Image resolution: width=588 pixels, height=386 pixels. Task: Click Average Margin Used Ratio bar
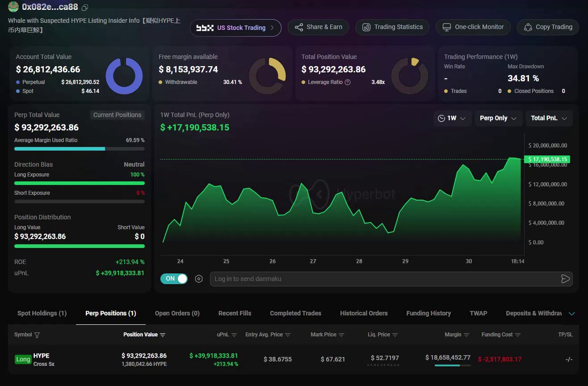coord(79,148)
